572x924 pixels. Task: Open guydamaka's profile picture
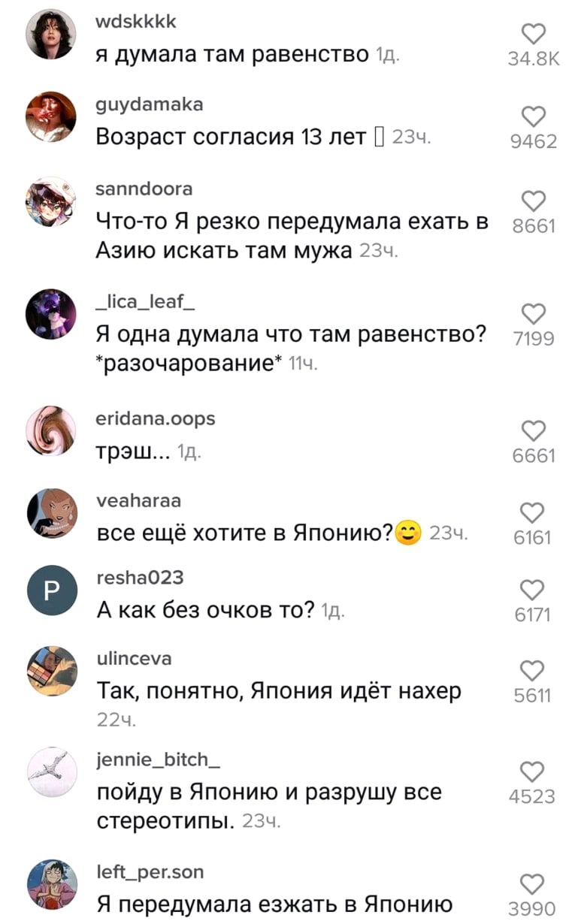51,118
